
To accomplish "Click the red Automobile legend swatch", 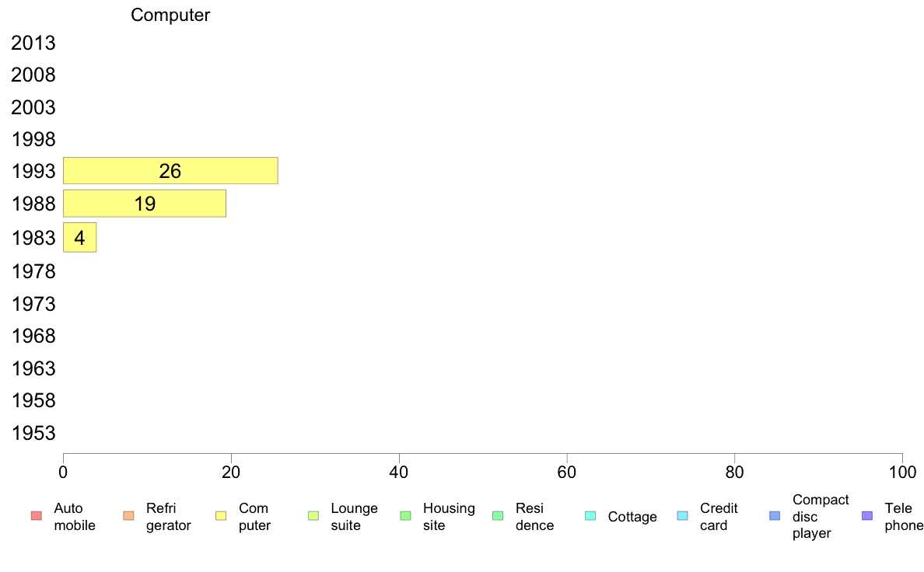I will click(x=37, y=516).
